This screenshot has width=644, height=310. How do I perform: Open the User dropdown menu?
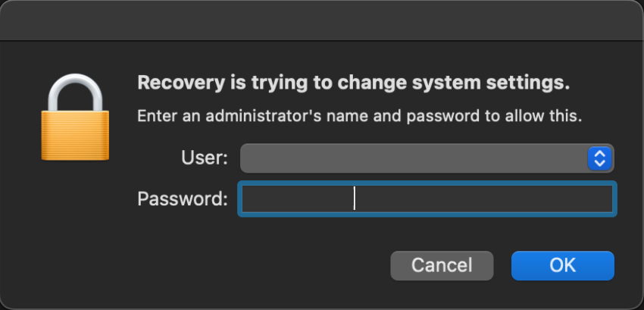[x=427, y=158]
